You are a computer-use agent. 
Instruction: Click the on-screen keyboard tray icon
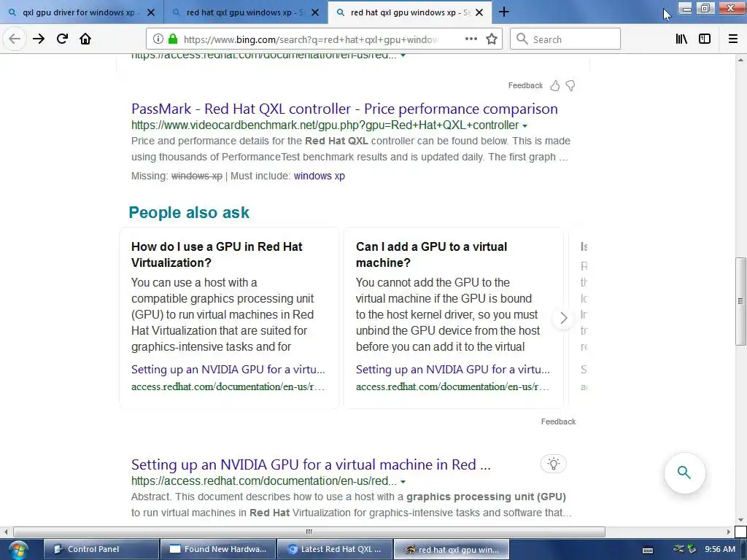click(x=648, y=550)
